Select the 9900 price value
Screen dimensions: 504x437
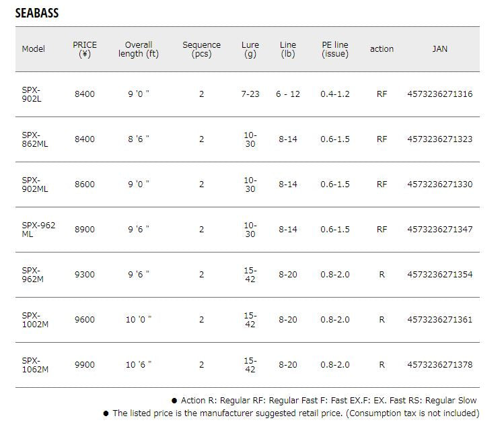[x=85, y=365]
